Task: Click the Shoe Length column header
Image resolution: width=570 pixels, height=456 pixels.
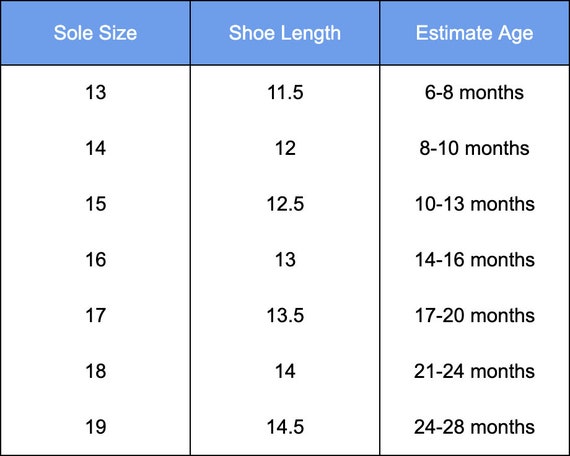Action: point(285,33)
